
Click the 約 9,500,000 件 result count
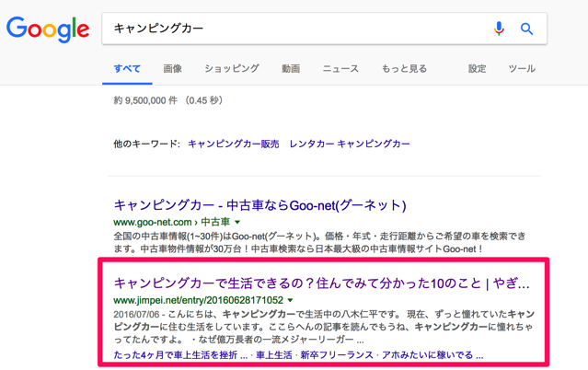point(145,100)
